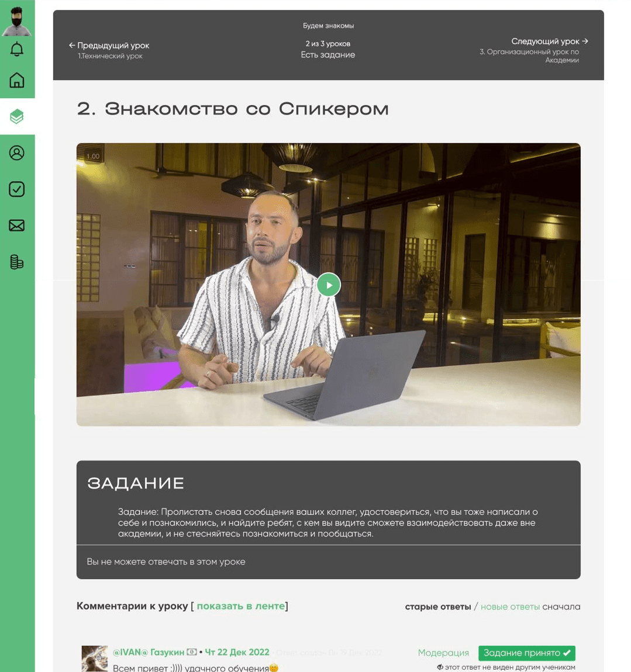Click the 'Задание принято' button

point(527,653)
